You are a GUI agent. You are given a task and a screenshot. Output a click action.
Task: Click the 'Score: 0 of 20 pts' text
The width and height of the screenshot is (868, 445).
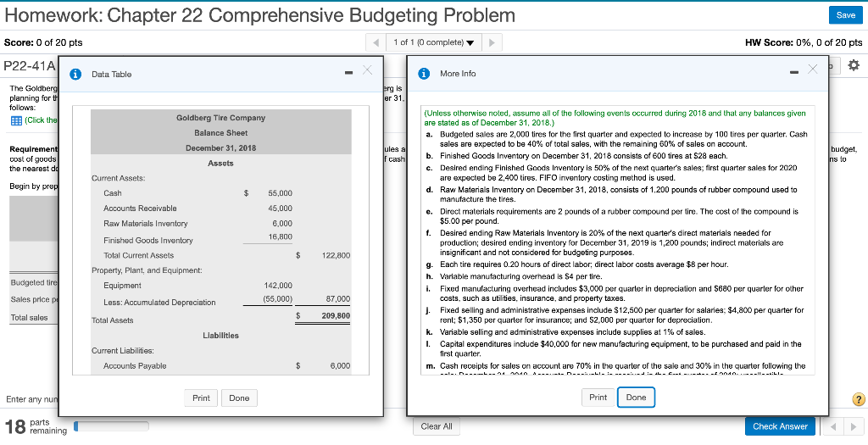coord(43,42)
